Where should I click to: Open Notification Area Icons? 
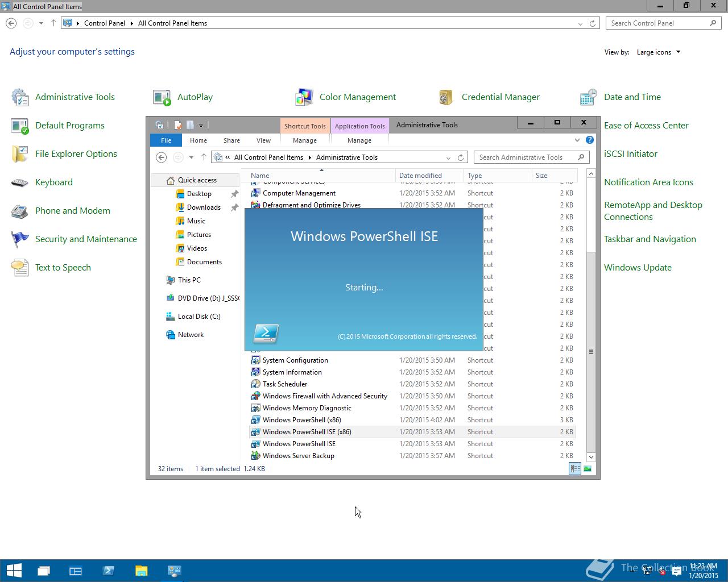(648, 182)
